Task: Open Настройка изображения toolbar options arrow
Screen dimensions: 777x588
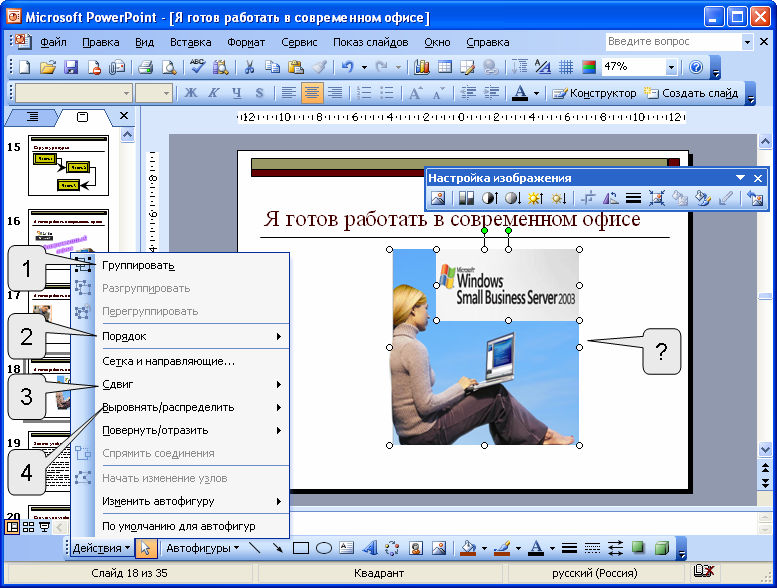Action: [740, 178]
